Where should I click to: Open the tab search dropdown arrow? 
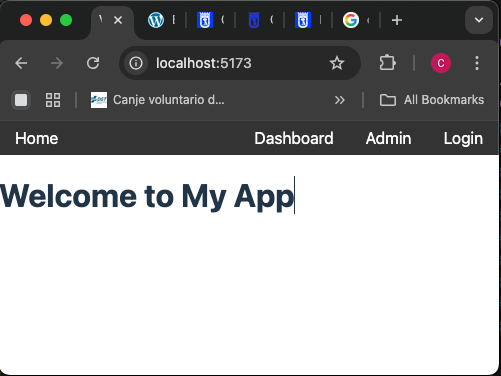(479, 20)
